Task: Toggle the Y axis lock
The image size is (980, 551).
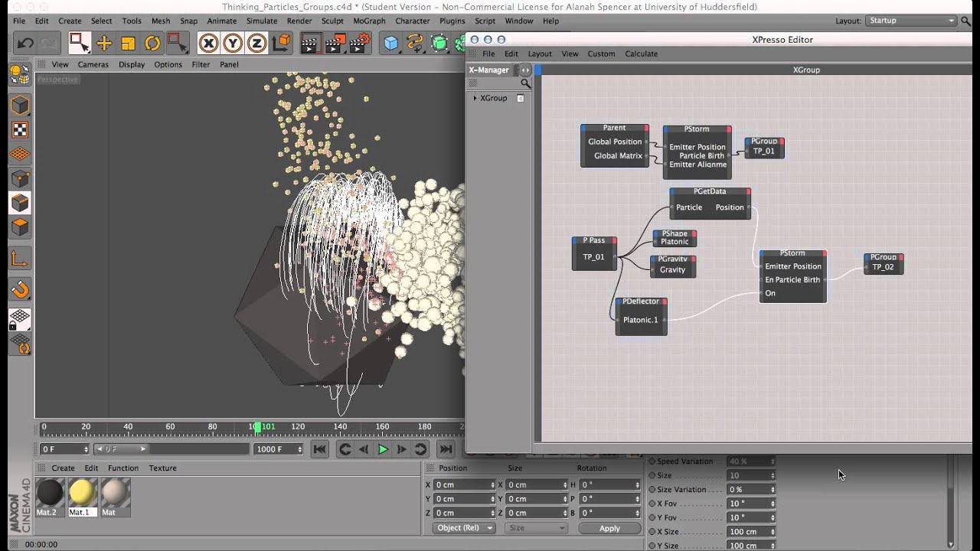Action: click(x=232, y=44)
